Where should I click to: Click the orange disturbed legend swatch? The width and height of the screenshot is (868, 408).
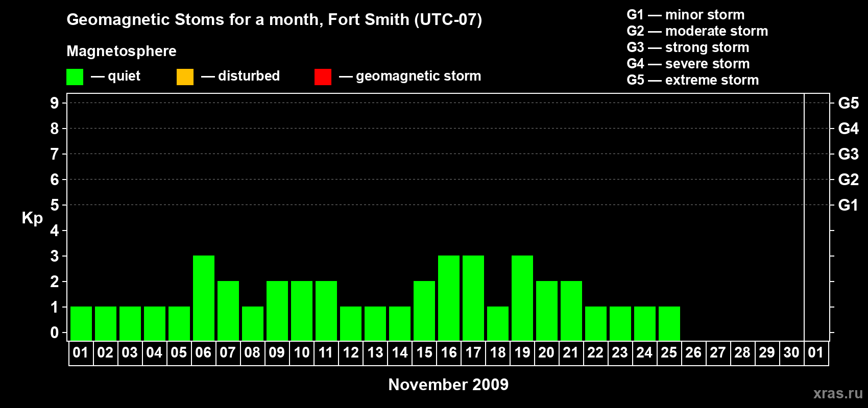(185, 77)
